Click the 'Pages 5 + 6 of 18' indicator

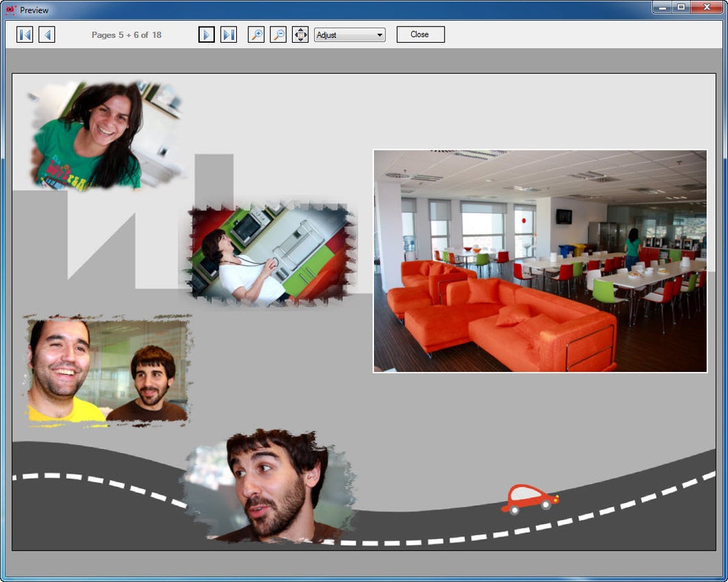(126, 35)
